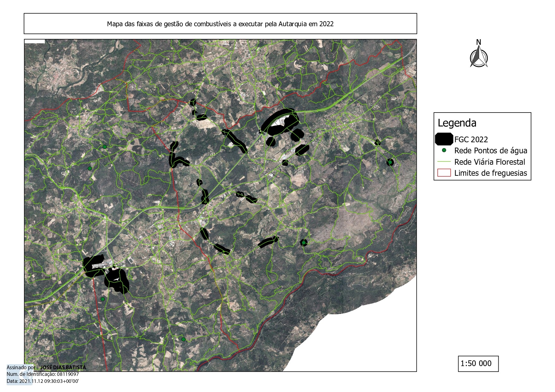This screenshot has height=392, width=555.
Task: Click the map title text at the top
Action: point(220,24)
